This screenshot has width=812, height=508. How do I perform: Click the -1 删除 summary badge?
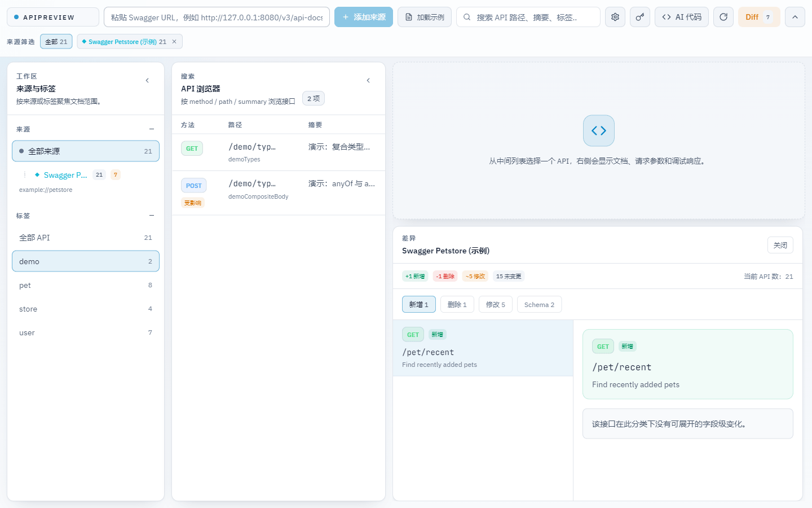(x=445, y=277)
